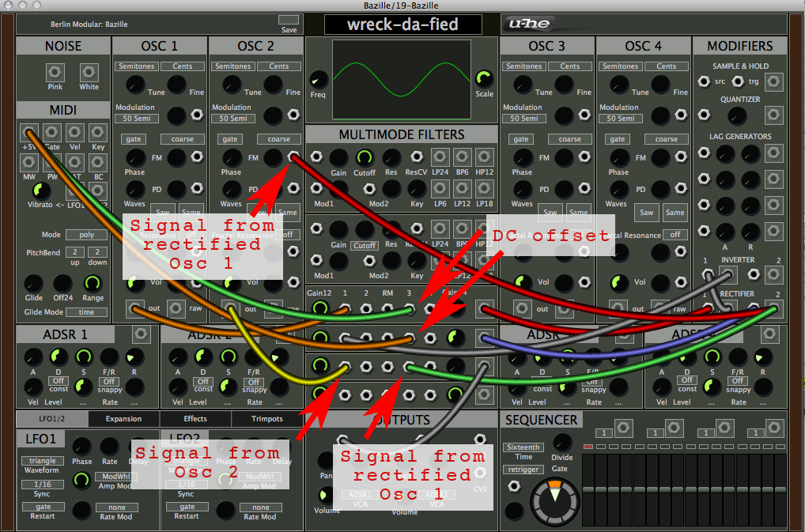Click the PitchBend up value box
The height and width of the screenshot is (532, 805).
[x=75, y=252]
